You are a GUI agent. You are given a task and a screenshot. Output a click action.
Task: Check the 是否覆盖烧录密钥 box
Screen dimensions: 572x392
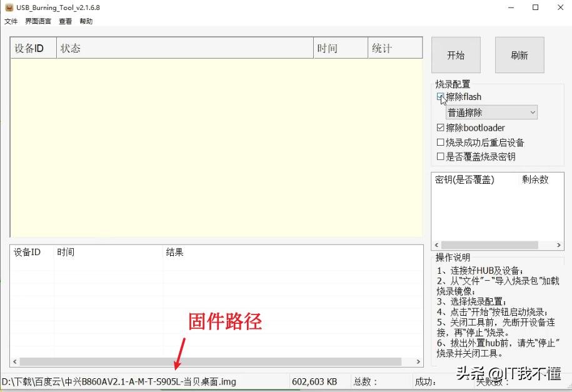441,156
